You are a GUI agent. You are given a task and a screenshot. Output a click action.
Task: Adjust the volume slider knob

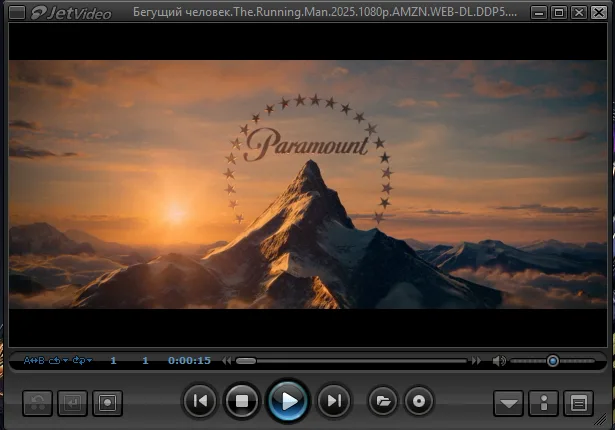click(x=553, y=361)
